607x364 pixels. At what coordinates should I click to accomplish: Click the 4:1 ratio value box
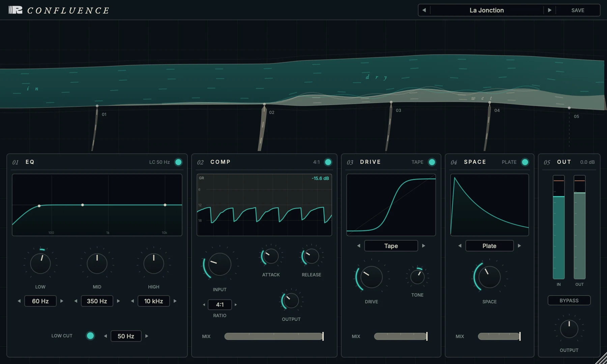tap(220, 305)
